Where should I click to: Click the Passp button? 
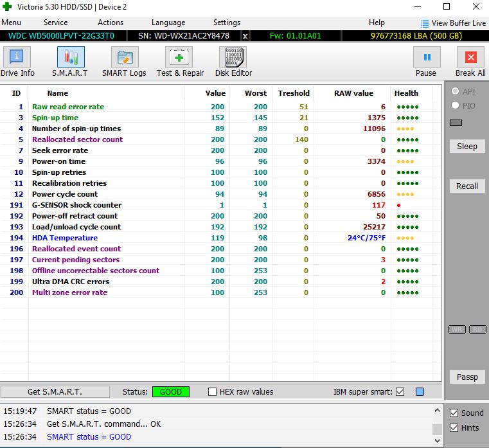467,377
